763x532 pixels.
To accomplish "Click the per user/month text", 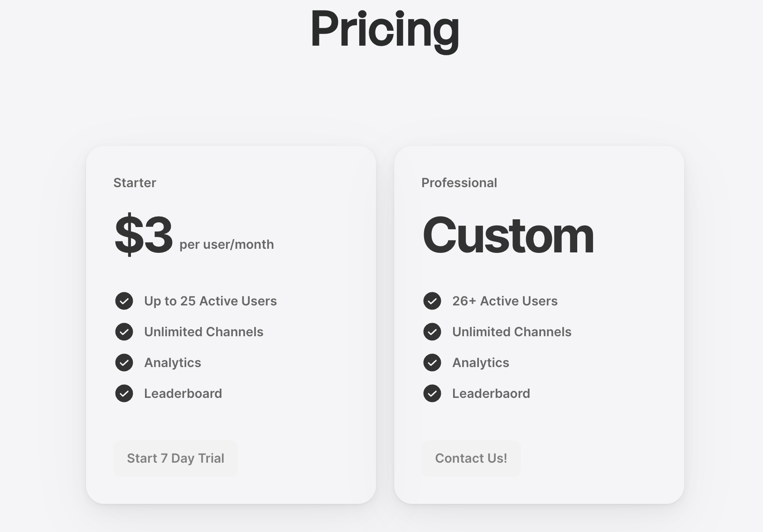I will coord(227,245).
